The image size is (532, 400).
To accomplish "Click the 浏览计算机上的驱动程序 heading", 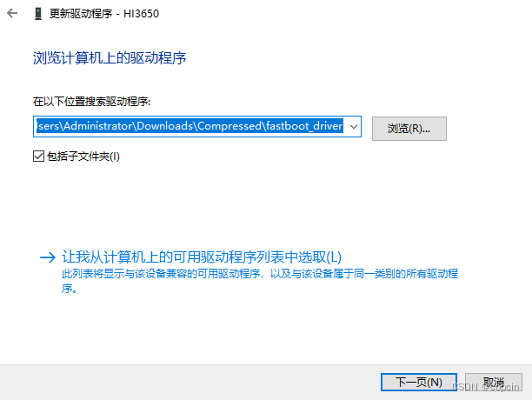I will pos(110,58).
